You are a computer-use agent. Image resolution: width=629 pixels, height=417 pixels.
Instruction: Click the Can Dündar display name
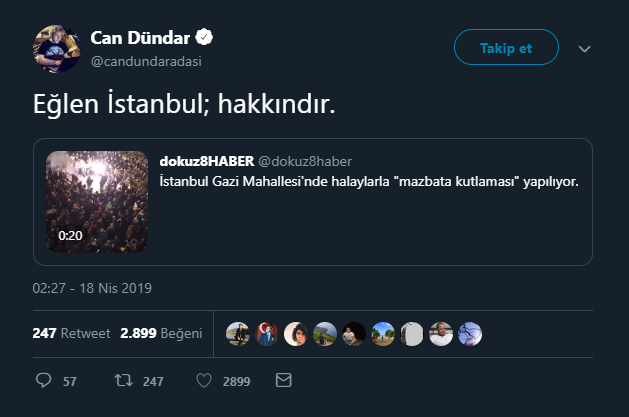coord(140,38)
